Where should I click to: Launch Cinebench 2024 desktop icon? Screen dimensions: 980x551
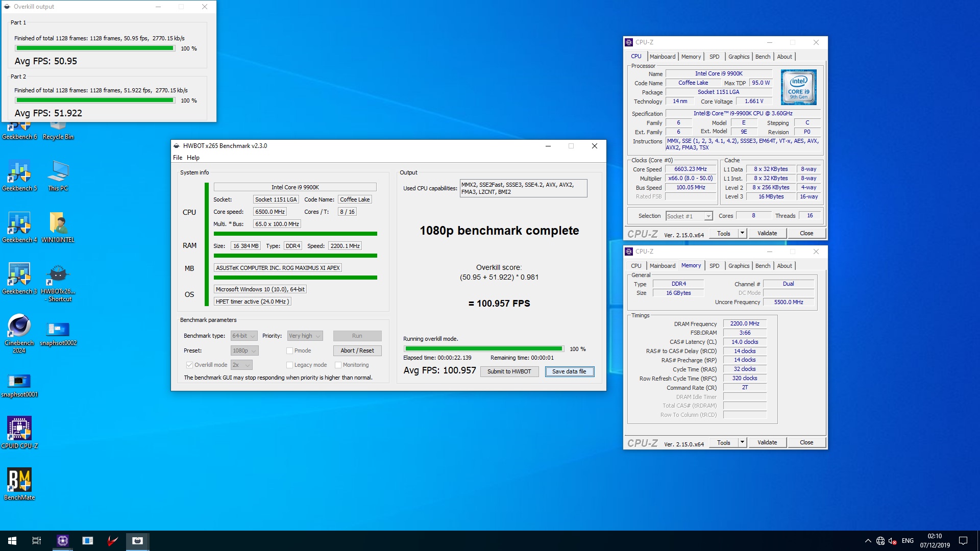[x=19, y=334]
